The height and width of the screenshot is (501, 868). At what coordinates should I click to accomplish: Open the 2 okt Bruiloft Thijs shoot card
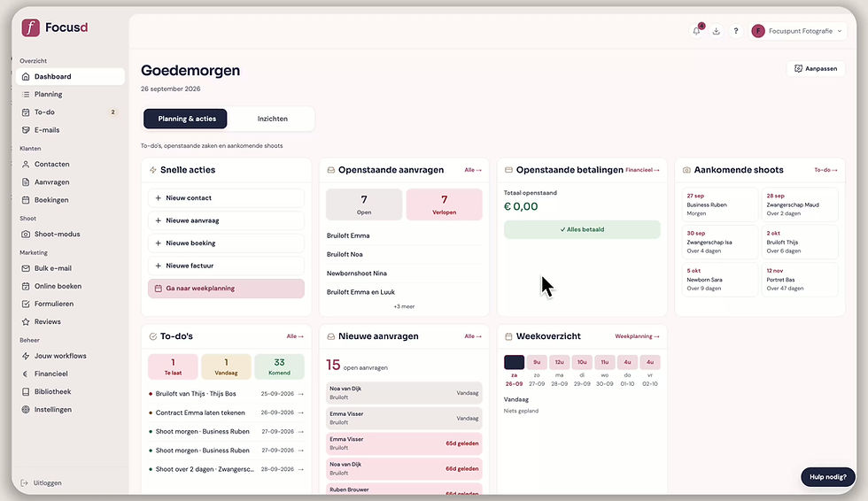click(x=799, y=242)
